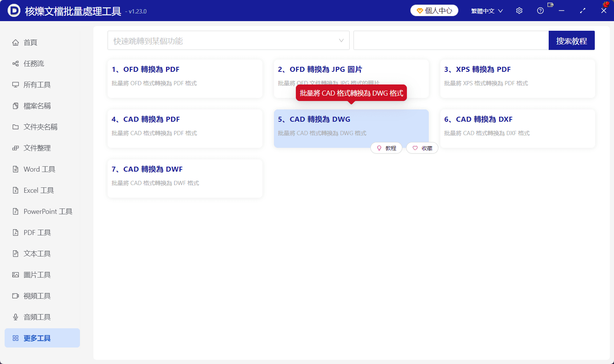Image resolution: width=614 pixels, height=364 pixels.
Task: Click the organize icon beside 文件整理
Action: tap(15, 148)
